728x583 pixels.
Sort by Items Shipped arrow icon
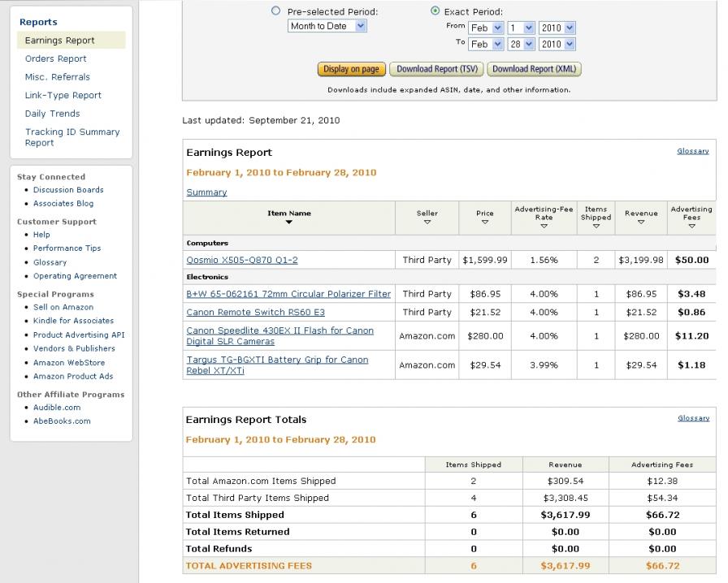pyautogui.click(x=596, y=226)
